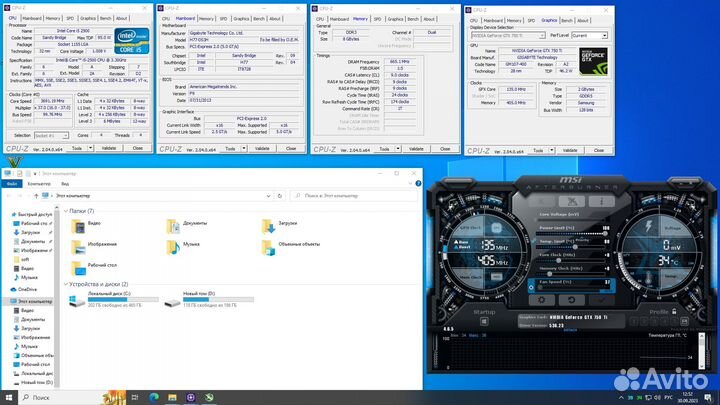Open Afterburner settings gear button
Image resolution: width=720 pixels, height=405 pixels.
(x=541, y=300)
